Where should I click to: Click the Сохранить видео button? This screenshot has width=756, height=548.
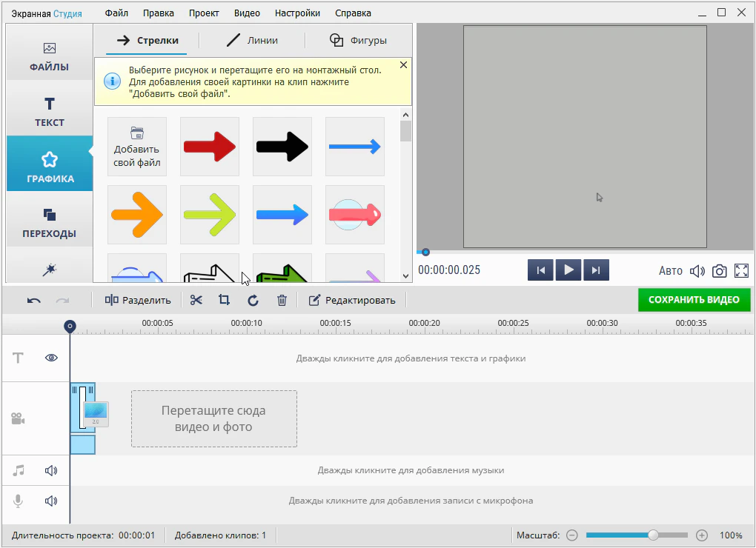[x=694, y=300]
